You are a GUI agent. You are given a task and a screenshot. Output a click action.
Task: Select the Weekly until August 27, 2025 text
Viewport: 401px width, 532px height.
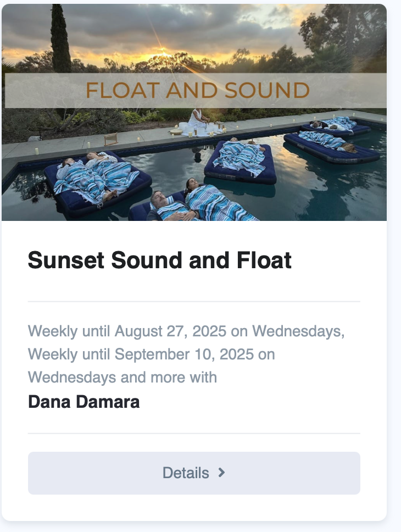coord(127,331)
